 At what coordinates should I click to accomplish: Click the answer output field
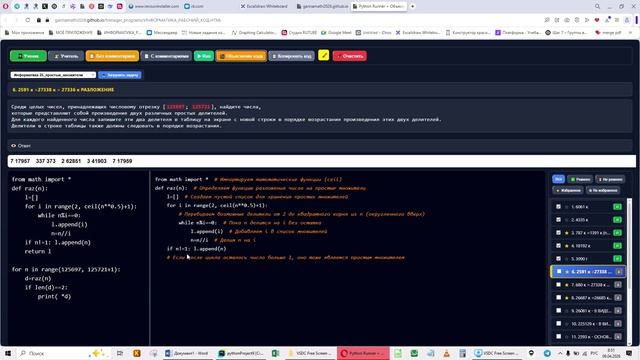coord(321,161)
